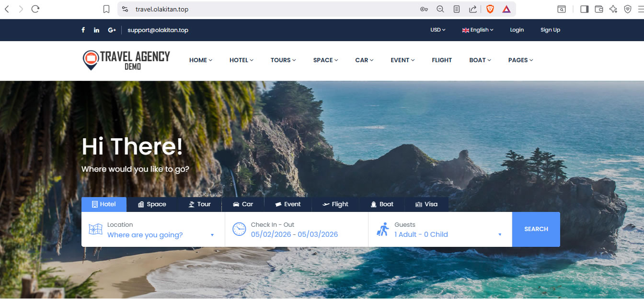Select the Hotel search tab
The image size is (644, 299).
coord(104,204)
